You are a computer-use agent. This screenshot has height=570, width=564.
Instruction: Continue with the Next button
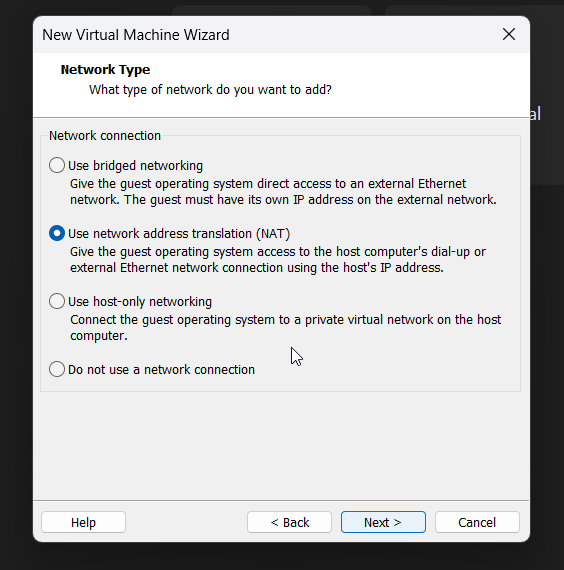(383, 522)
